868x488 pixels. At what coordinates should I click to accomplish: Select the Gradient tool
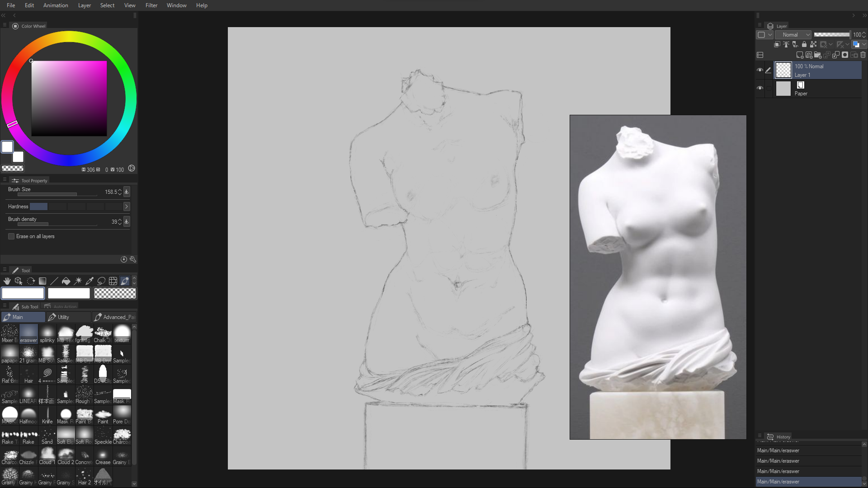pos(42,281)
